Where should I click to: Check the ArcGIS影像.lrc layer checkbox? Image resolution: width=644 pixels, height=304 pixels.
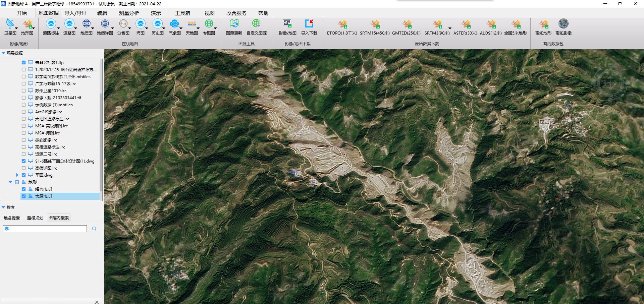click(23, 112)
